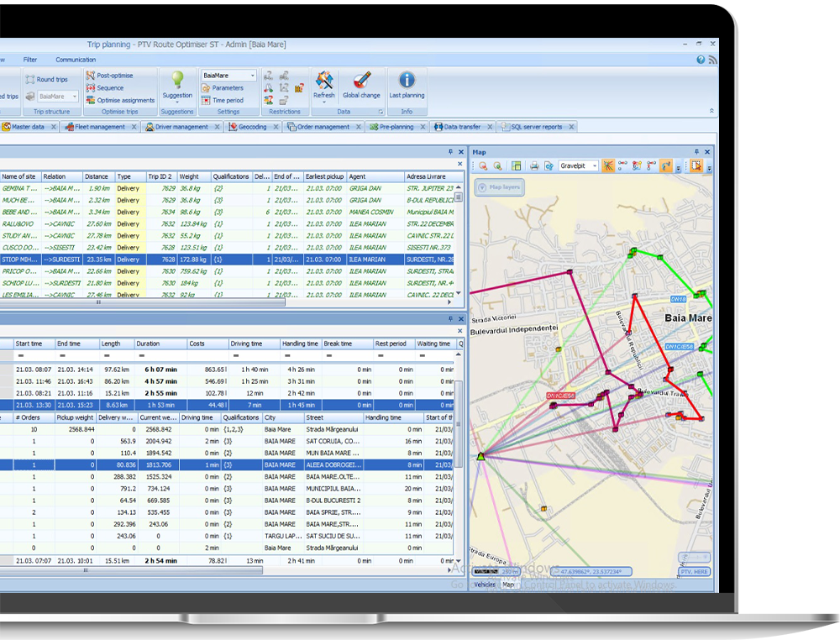This screenshot has height=640, width=840.
Task: Open the Global change icon
Action: coord(361,81)
